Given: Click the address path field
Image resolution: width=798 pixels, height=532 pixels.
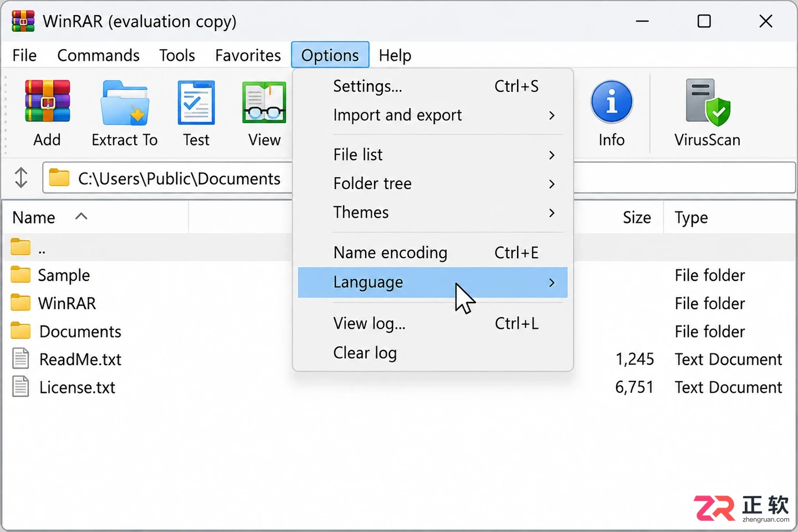Looking at the screenshot, I should click(167, 178).
